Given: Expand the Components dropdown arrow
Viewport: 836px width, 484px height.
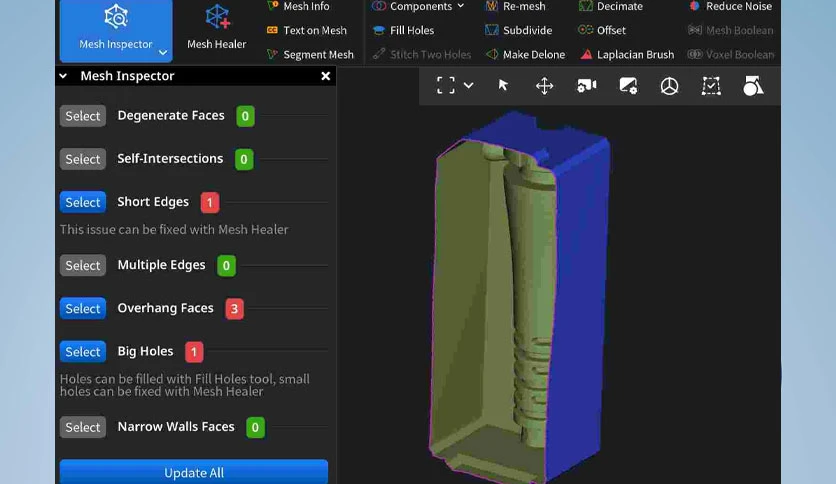Looking at the screenshot, I should tap(461, 6).
